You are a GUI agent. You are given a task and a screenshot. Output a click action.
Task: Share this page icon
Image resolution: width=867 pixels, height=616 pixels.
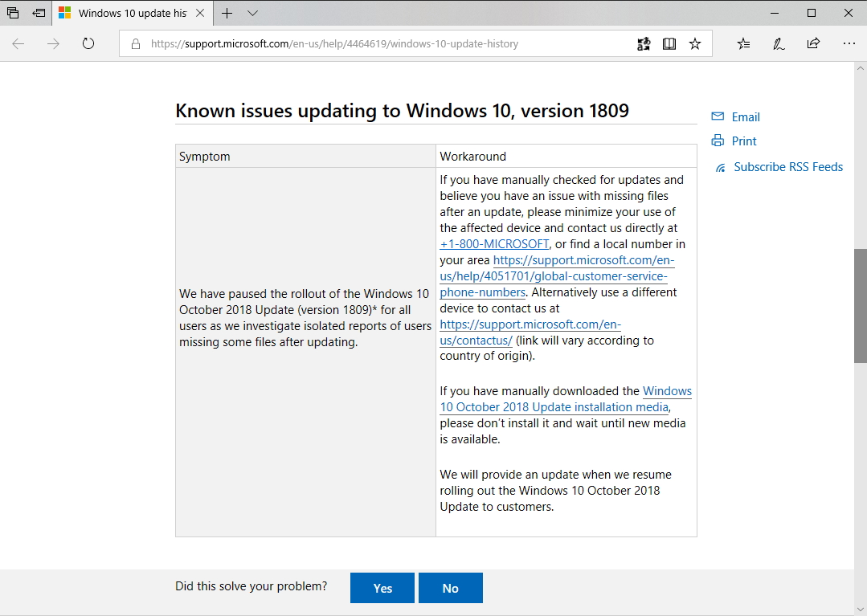(813, 44)
